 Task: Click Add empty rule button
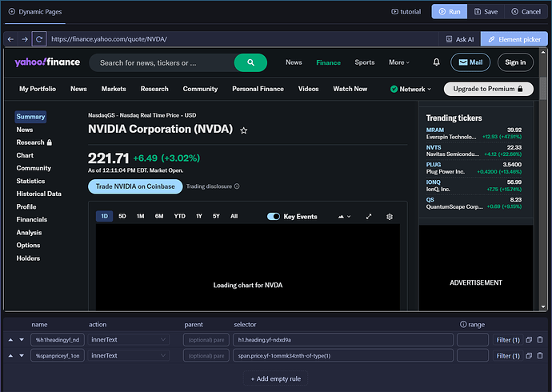coord(276,379)
